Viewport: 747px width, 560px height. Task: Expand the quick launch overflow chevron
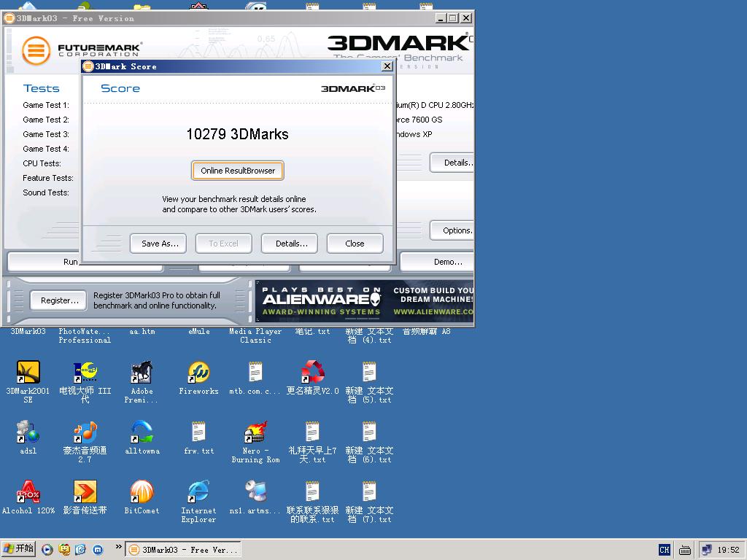(x=119, y=547)
